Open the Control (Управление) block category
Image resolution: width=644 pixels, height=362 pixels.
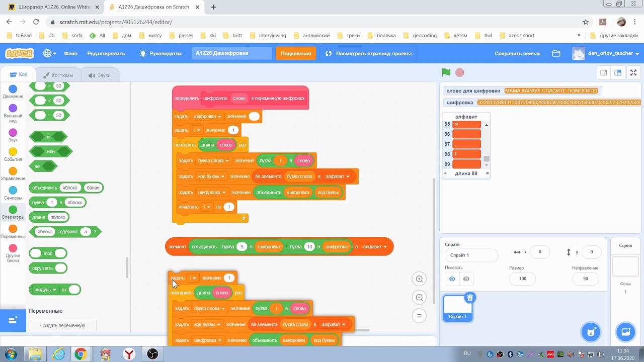click(13, 174)
